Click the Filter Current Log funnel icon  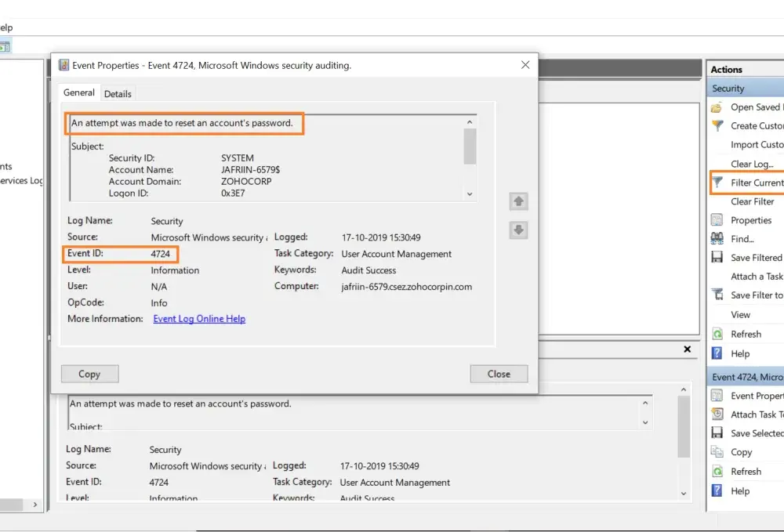click(717, 182)
